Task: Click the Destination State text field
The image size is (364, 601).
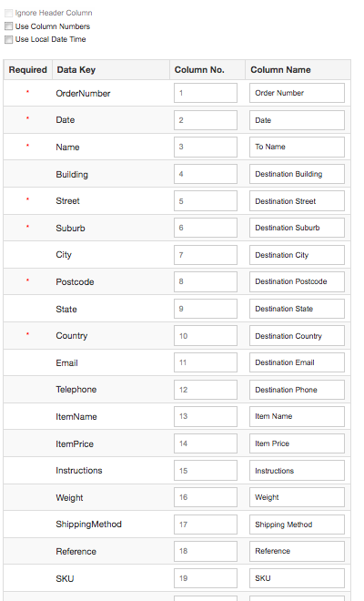Action: click(x=297, y=309)
